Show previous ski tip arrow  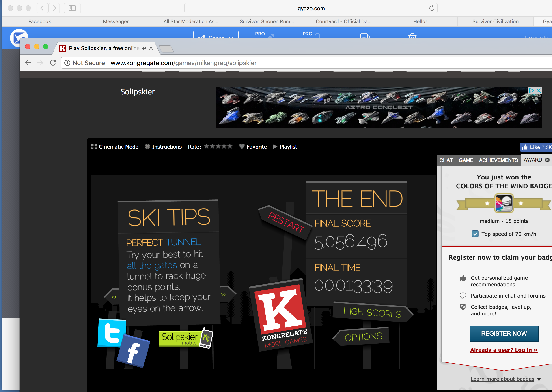[114, 297]
